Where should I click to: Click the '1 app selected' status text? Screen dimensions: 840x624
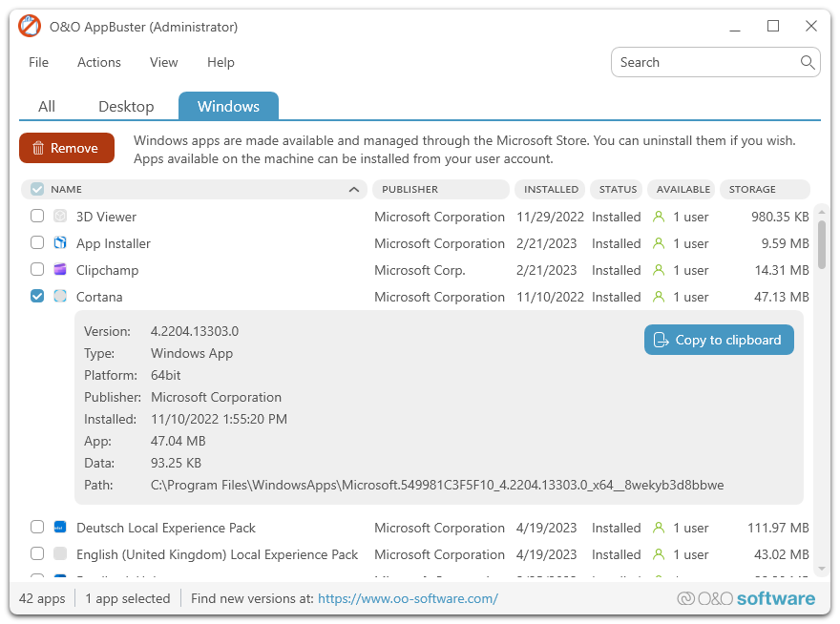[128, 598]
